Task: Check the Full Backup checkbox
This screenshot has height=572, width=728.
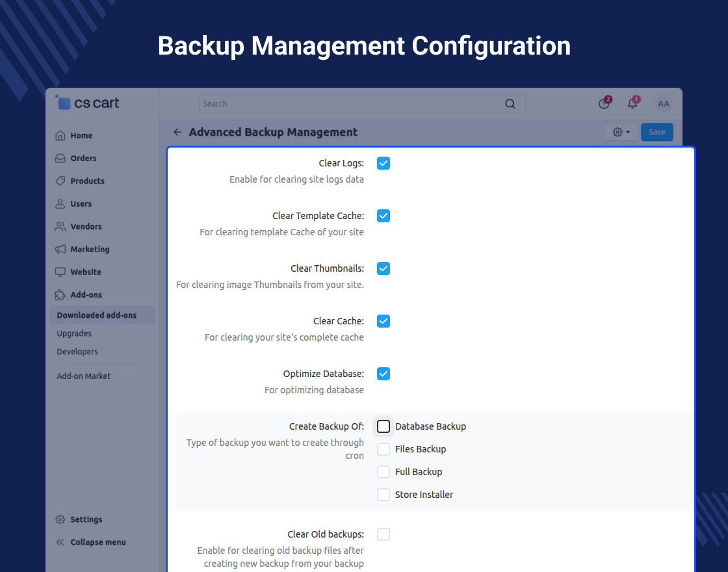Action: pyautogui.click(x=383, y=472)
